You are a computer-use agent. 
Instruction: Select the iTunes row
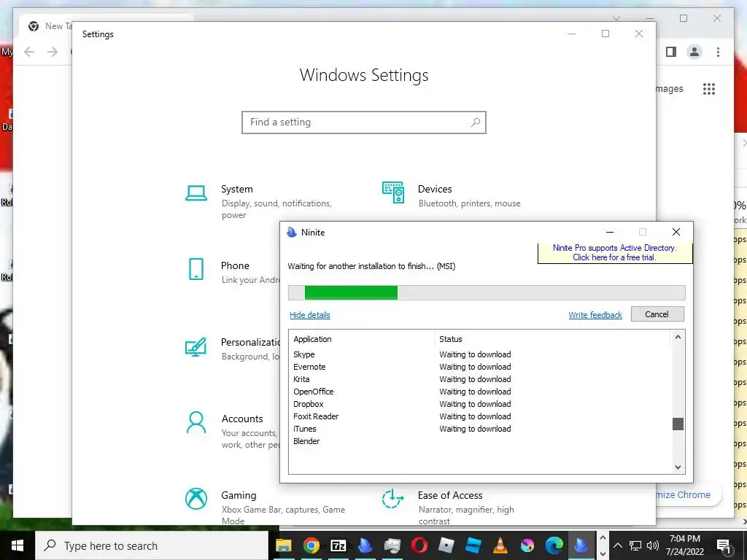[480, 429]
